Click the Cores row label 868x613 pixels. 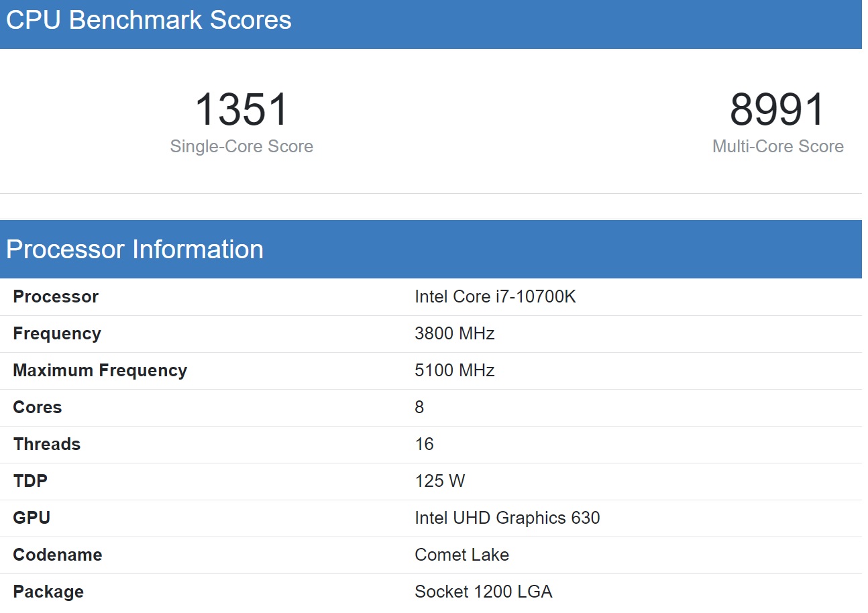[x=38, y=407]
